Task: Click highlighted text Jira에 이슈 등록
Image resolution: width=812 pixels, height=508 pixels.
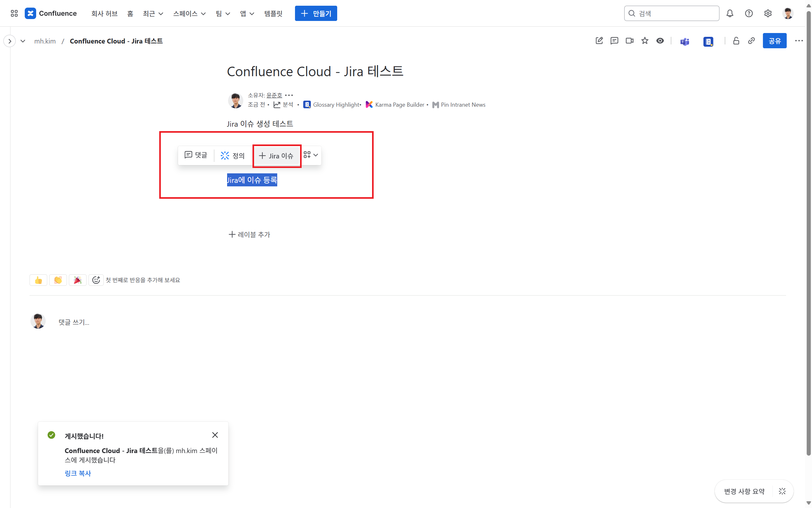Action: [252, 180]
